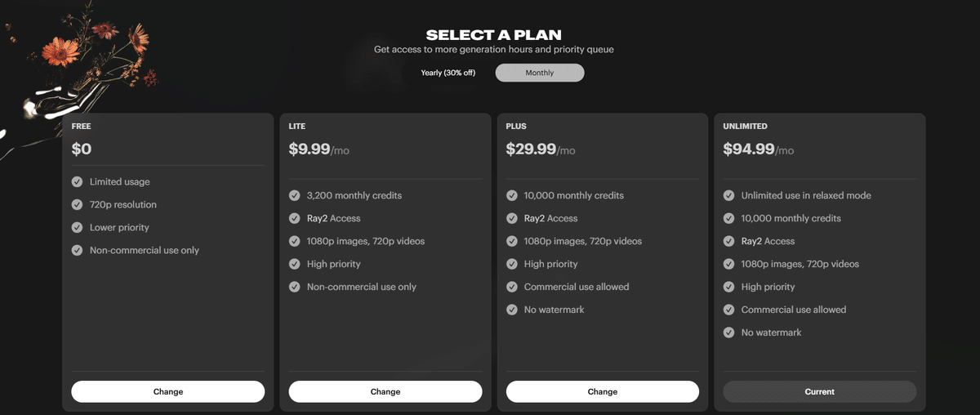The width and height of the screenshot is (980, 415).
Task: Click checkmark icon beside Lower priority
Action: (x=78, y=228)
